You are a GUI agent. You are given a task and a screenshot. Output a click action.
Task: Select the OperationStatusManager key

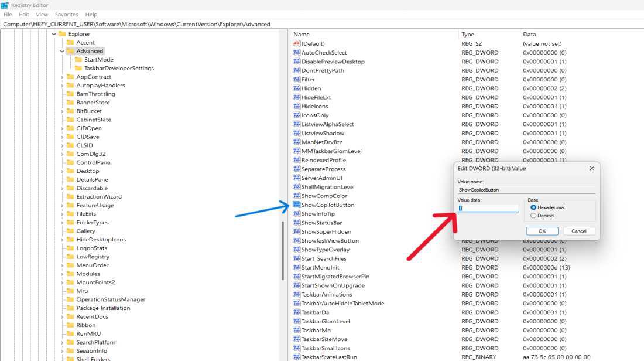coord(111,299)
